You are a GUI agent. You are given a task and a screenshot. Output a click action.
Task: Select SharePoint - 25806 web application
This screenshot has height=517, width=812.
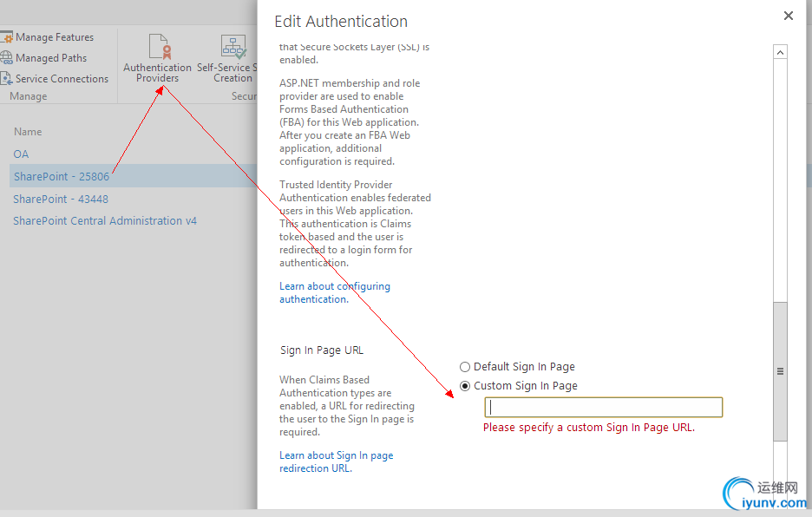pyautogui.click(x=61, y=177)
